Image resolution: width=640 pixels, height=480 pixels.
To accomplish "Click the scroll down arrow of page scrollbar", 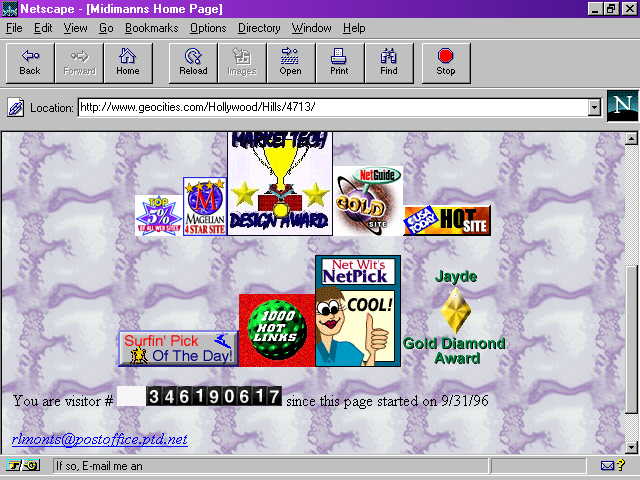I will [x=631, y=447].
